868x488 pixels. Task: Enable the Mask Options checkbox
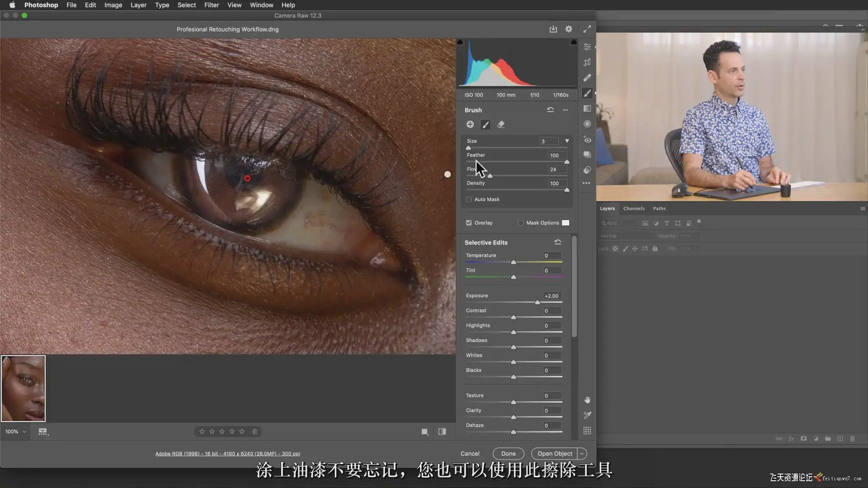tap(521, 223)
